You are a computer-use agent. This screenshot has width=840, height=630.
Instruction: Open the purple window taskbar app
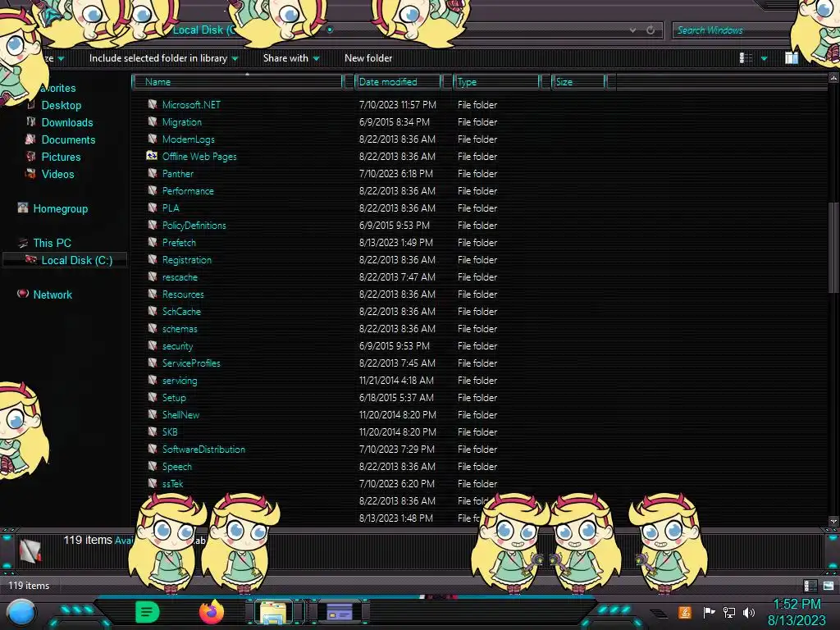point(339,612)
